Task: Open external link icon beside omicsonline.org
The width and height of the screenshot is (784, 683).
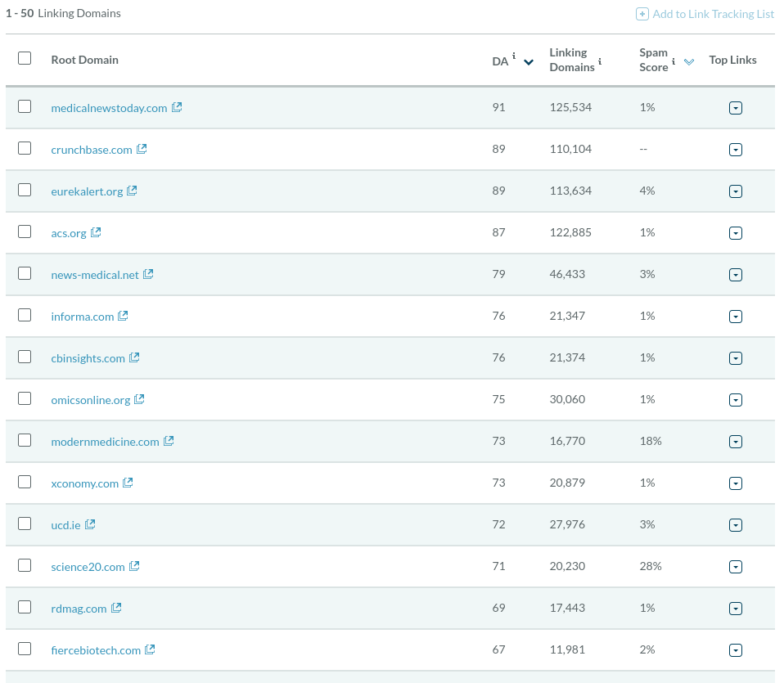Action: click(139, 399)
